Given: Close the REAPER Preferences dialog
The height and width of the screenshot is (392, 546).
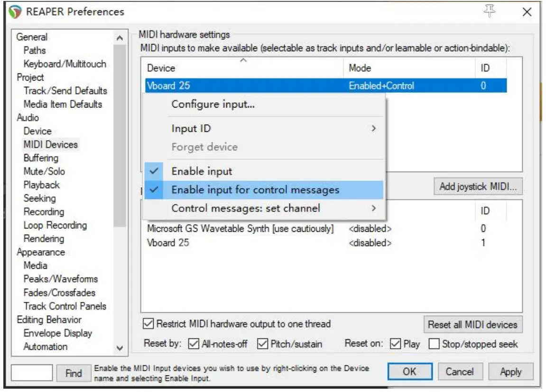Looking at the screenshot, I should point(527,12).
